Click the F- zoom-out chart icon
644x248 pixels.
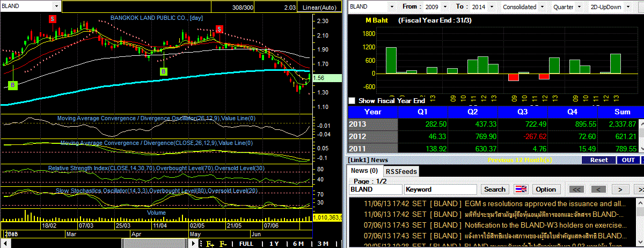tap(223, 244)
